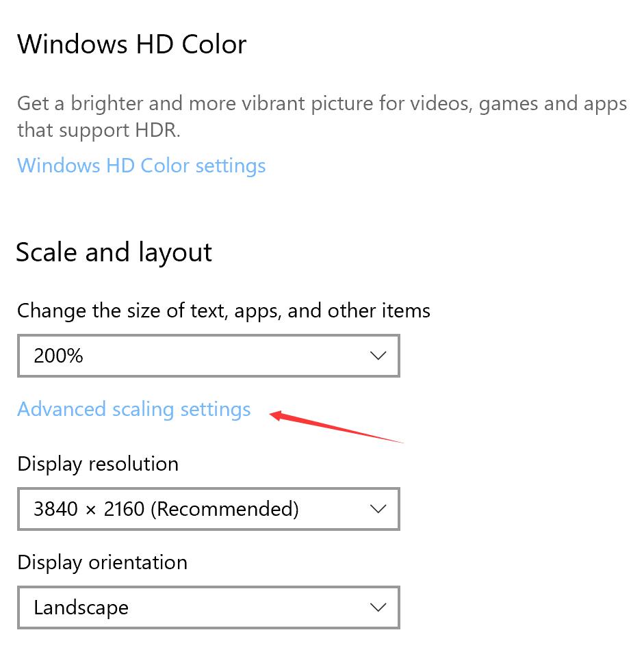Click the Landscape orientation dropdown chevron arrow
The width and height of the screenshot is (644, 667).
click(378, 607)
